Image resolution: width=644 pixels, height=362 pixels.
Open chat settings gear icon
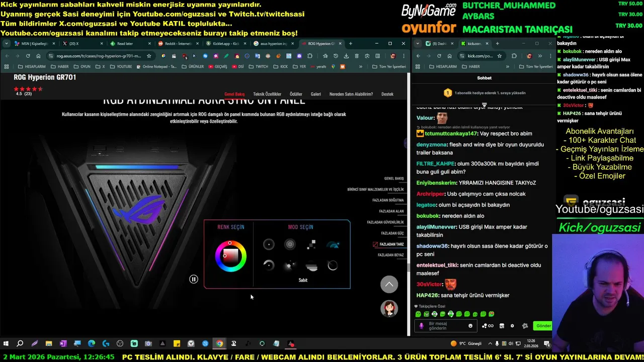[x=512, y=326]
